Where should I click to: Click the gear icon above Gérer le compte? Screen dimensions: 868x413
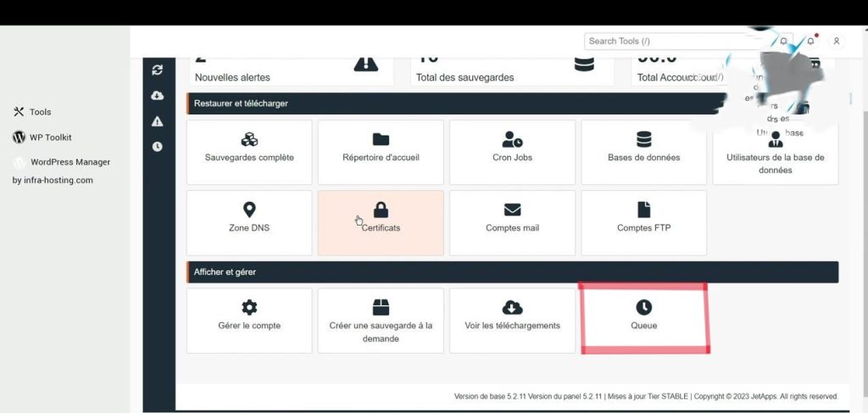(249, 307)
